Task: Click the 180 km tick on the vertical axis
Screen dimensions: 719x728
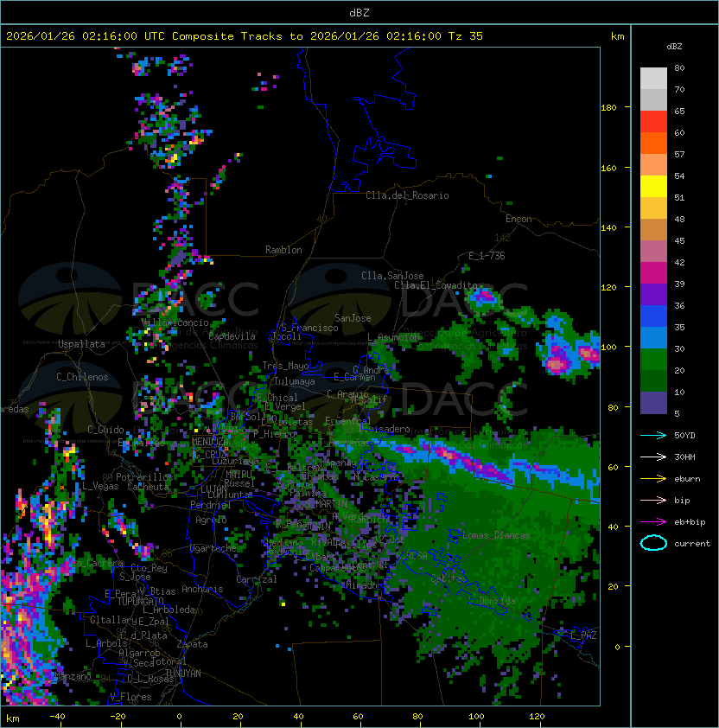Action: pyautogui.click(x=608, y=108)
